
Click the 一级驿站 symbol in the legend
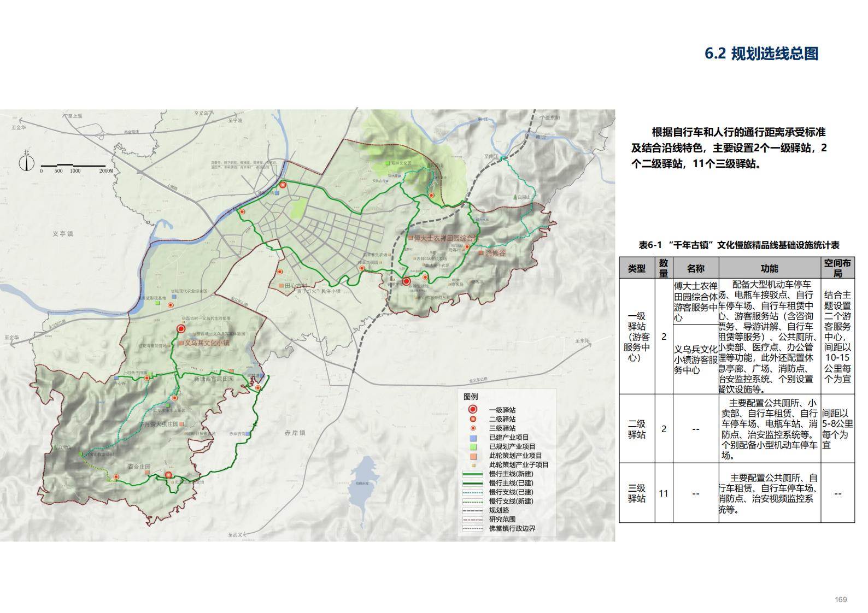(473, 410)
